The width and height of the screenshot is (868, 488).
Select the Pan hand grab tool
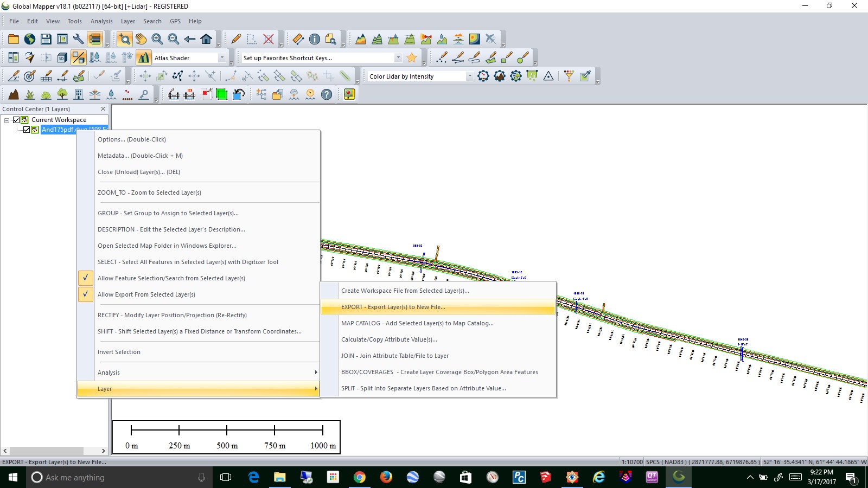click(141, 39)
